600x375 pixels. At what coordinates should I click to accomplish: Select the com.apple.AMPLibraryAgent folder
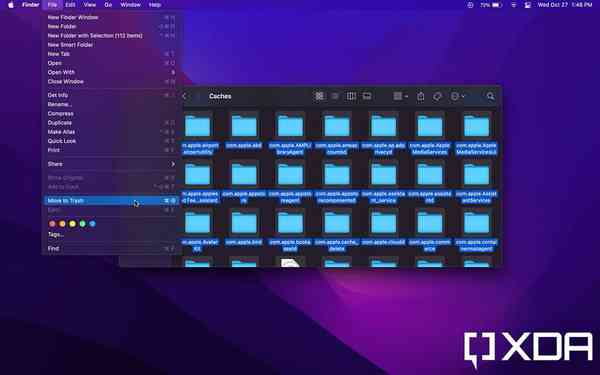point(290,133)
